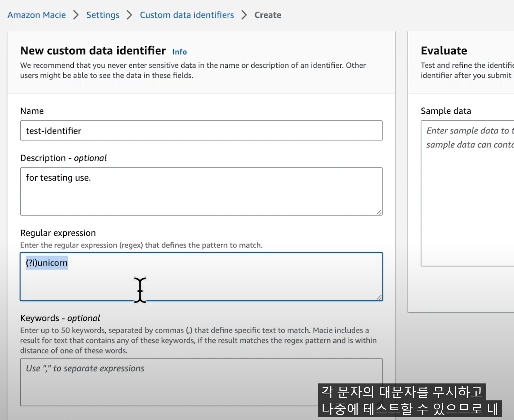Image resolution: width=514 pixels, height=420 pixels.
Task: Open Custom data identifiers breadcrumb
Action: (187, 15)
